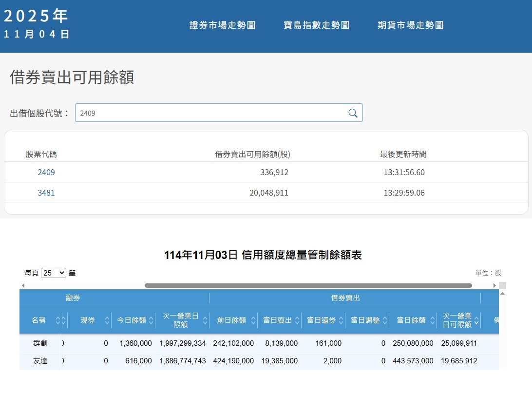The image size is (532, 397).
Task: Open 期貨市場走勢圖 menu item
Action: coord(410,25)
